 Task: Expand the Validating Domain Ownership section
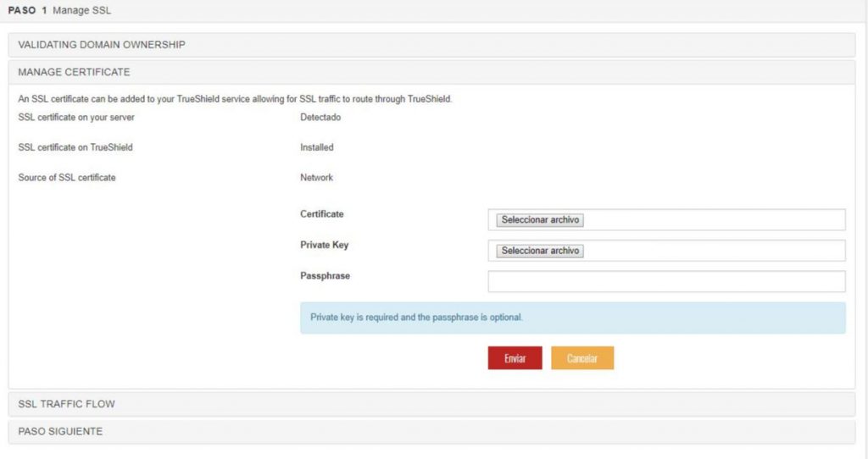pos(102,44)
